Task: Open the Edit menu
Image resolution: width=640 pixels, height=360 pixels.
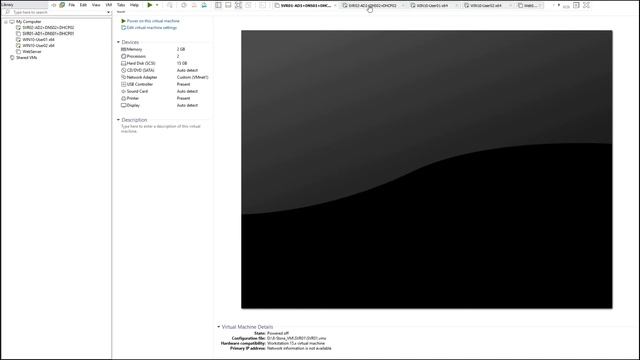Action: point(83,5)
